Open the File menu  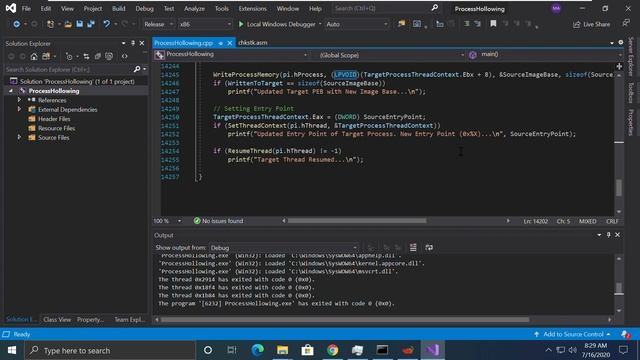(26, 9)
